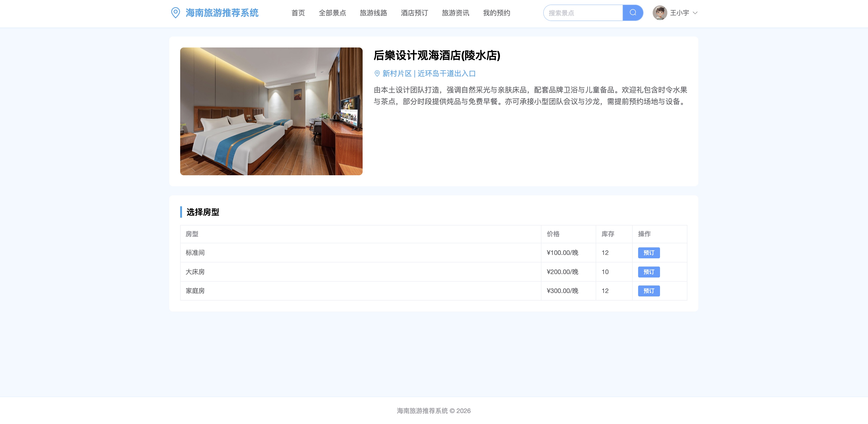Click the magnifier search button
Image resolution: width=868 pixels, height=424 pixels.
(x=633, y=13)
